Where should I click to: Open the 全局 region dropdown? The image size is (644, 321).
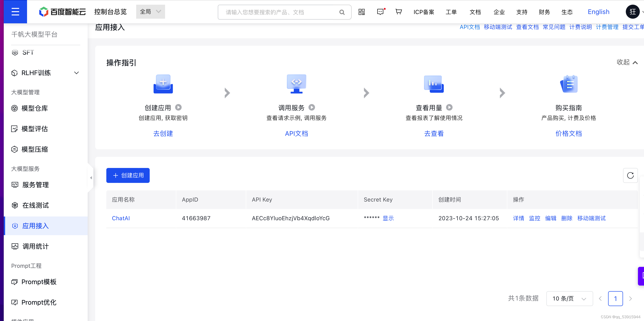(150, 12)
